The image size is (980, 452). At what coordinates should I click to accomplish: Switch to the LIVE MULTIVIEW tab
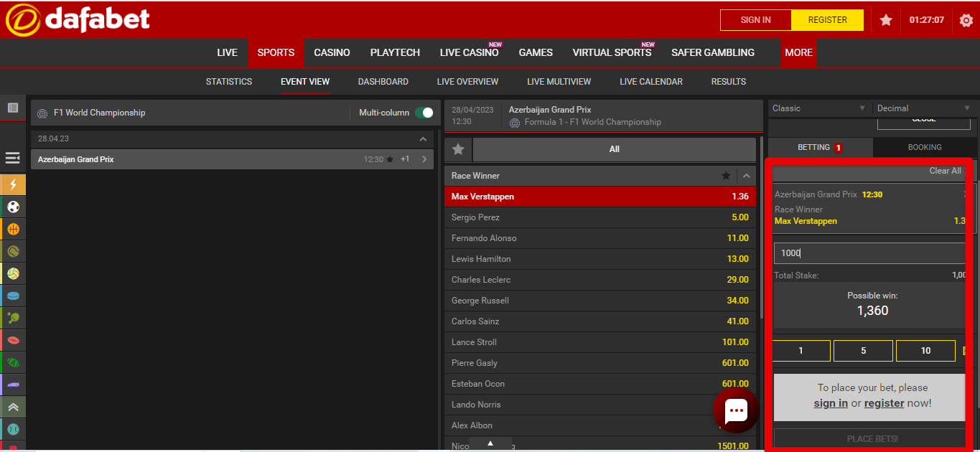559,82
